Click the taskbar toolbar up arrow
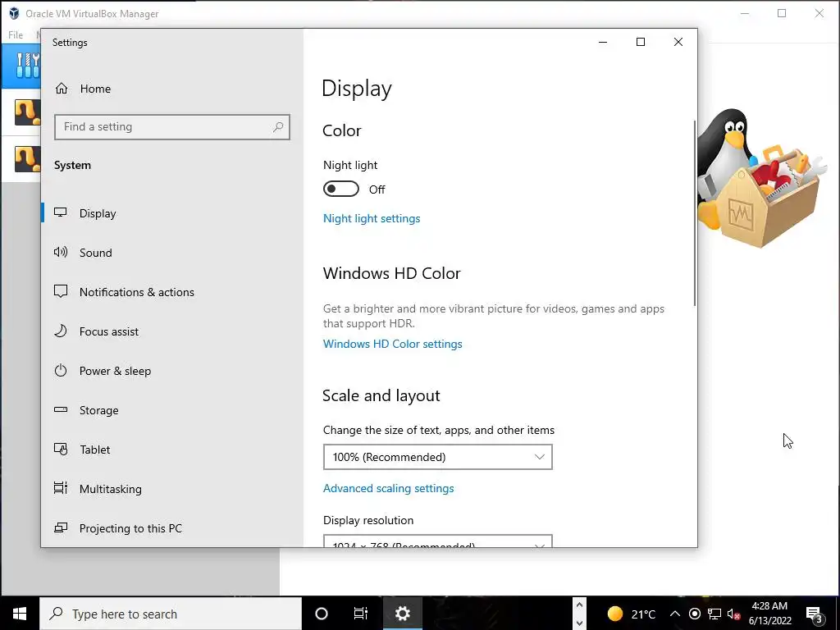The height and width of the screenshot is (630, 840). 579,605
